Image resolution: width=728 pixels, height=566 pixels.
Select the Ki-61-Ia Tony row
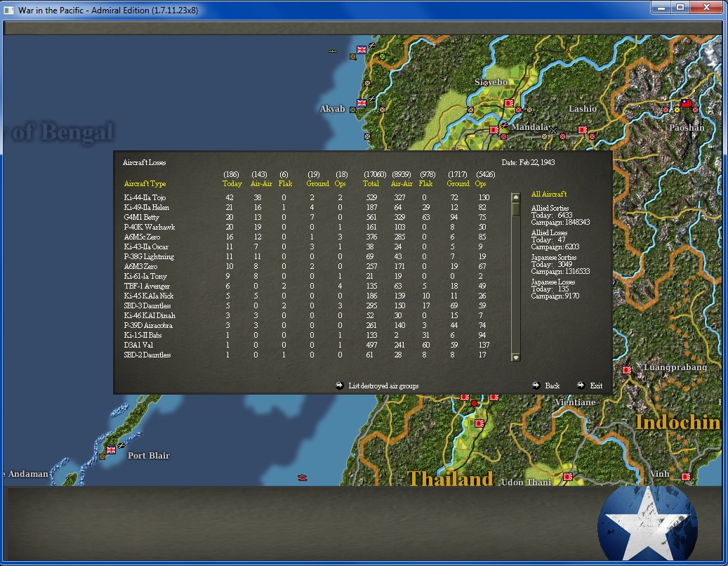point(307,276)
